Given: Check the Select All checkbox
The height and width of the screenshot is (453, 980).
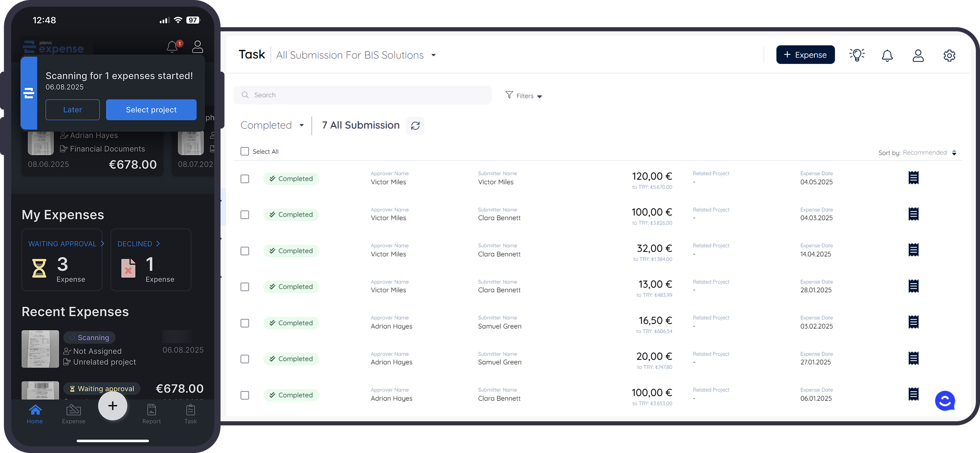Looking at the screenshot, I should point(245,151).
